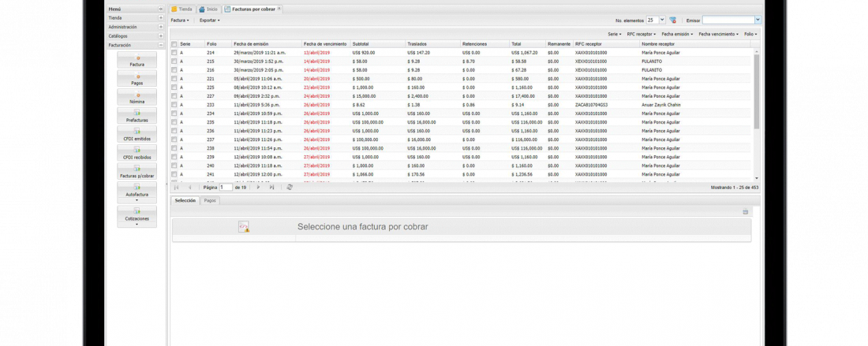Check the select-all checkbox in table header
Image resolution: width=868 pixels, height=346 pixels.
pyautogui.click(x=174, y=45)
